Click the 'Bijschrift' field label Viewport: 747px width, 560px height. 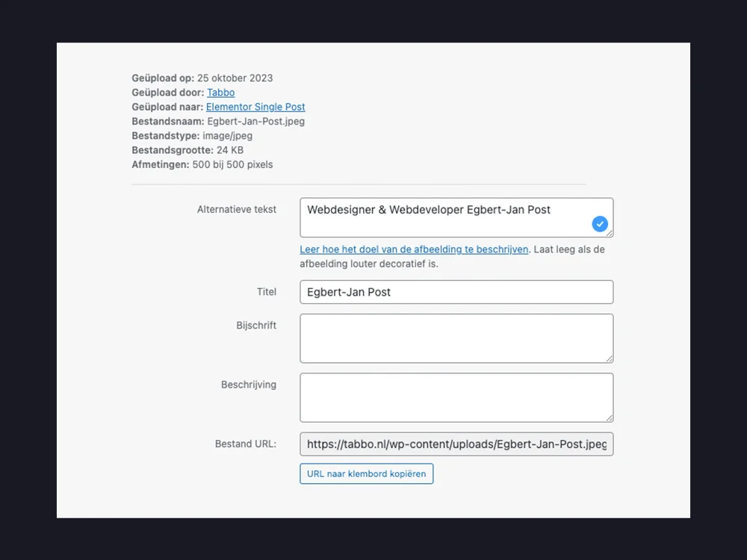coord(256,326)
